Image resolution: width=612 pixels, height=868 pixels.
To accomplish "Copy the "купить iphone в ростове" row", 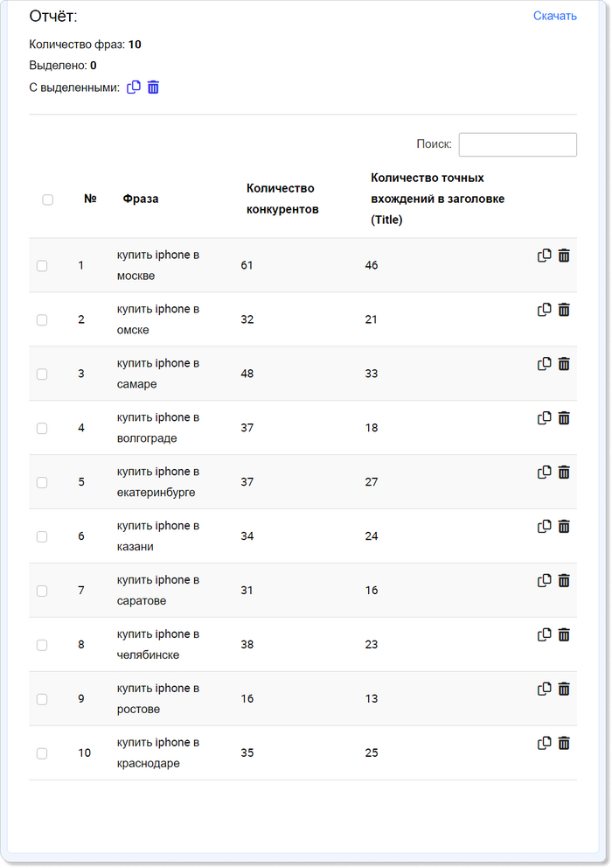I will coord(544,689).
